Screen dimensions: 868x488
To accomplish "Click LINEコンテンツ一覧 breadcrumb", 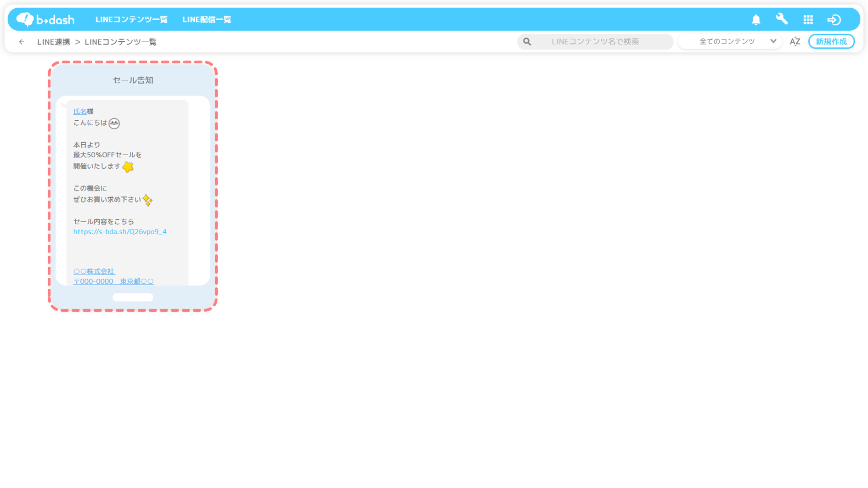I will pyautogui.click(x=121, y=42).
